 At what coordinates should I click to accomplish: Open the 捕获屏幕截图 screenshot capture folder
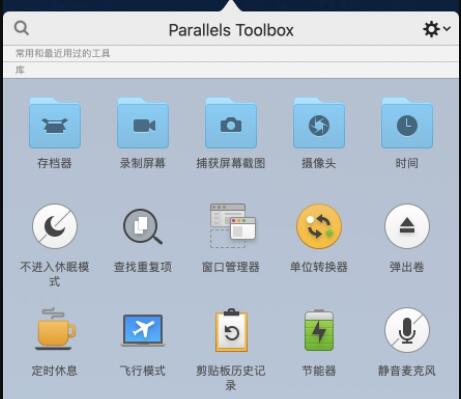pyautogui.click(x=231, y=123)
